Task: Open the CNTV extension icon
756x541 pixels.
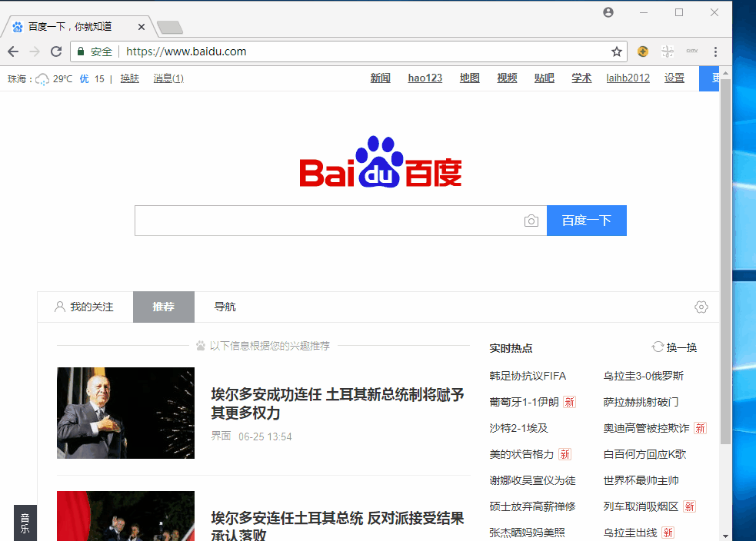Action: (692, 51)
